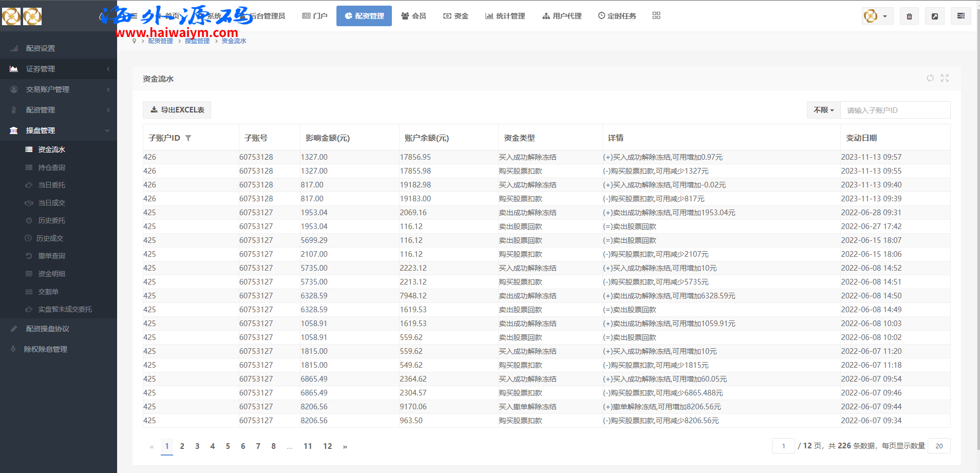This screenshot has height=473, width=980.
Task: Go to page 12 in pagination
Action: coord(327,446)
